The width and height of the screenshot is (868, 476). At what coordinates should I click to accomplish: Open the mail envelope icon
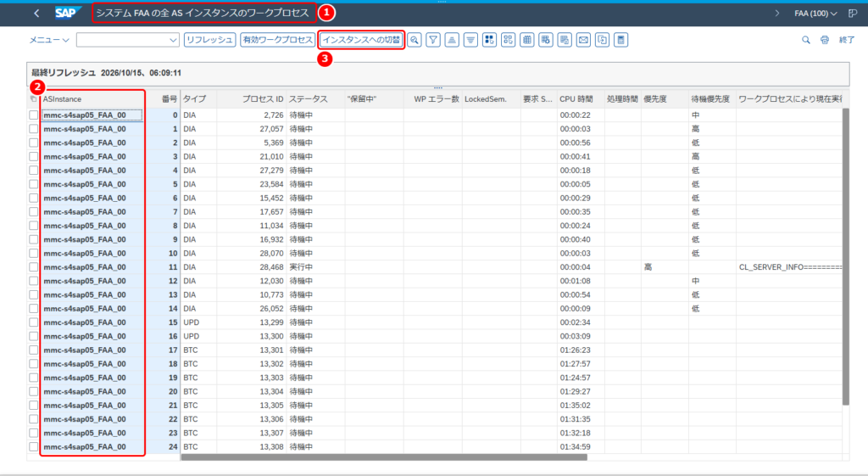click(x=583, y=40)
